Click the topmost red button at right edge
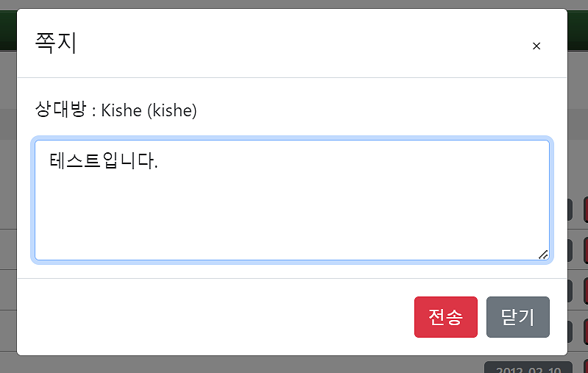Image resolution: width=588 pixels, height=373 pixels. click(585, 210)
